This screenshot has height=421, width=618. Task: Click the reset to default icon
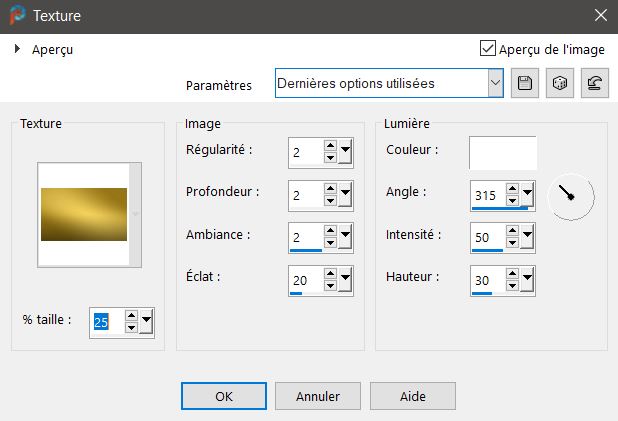(596, 84)
